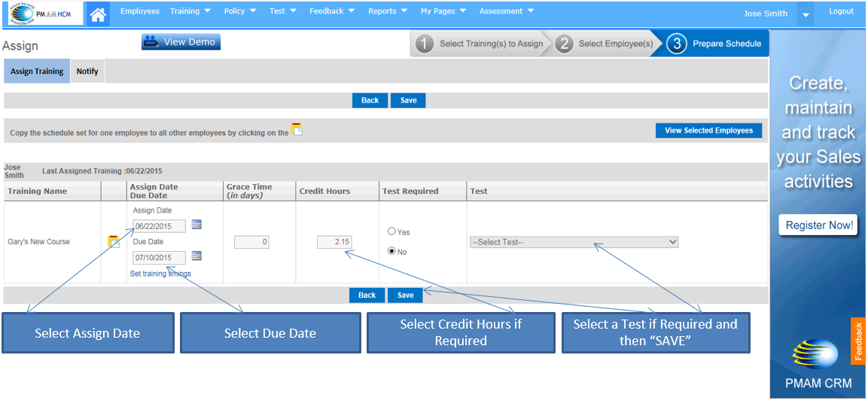The width and height of the screenshot is (868, 404).
Task: Go to step 2 Select Employee(s)
Action: click(x=605, y=44)
